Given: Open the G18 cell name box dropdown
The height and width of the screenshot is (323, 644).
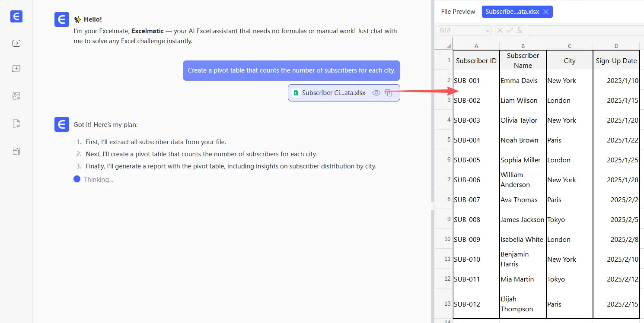Looking at the screenshot, I should pyautogui.click(x=488, y=30).
